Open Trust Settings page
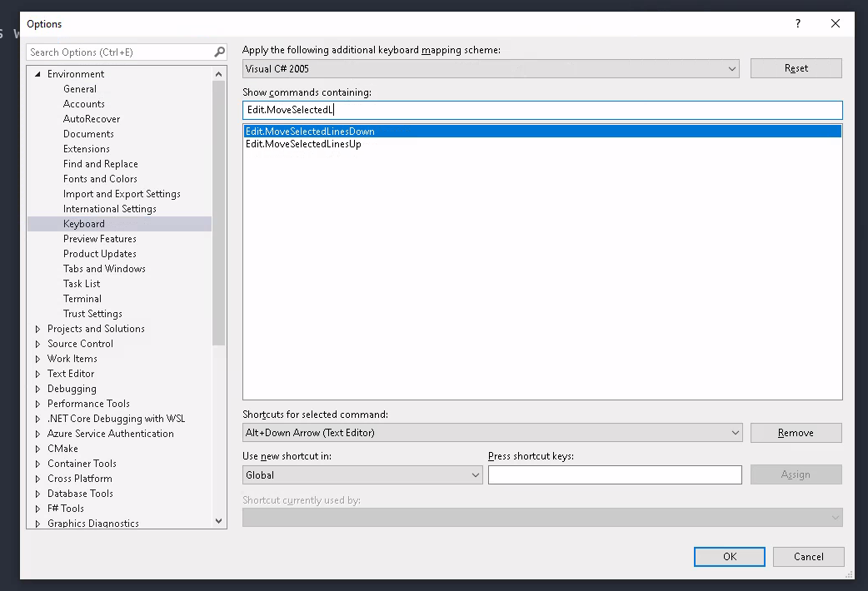This screenshot has height=591, width=868. coord(92,314)
